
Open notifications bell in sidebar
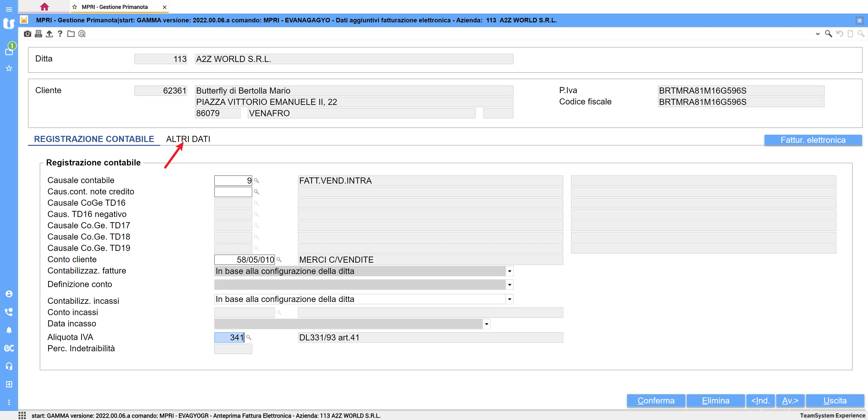(9, 330)
